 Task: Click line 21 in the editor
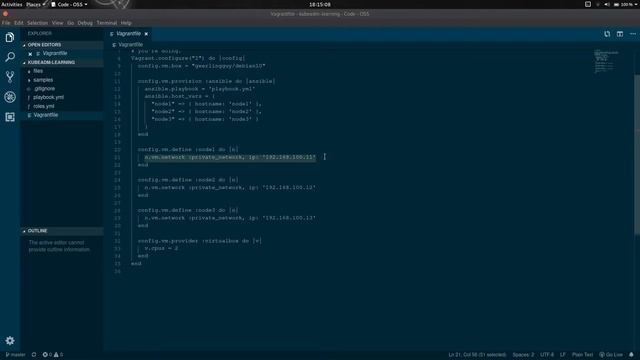pyautogui.click(x=230, y=157)
